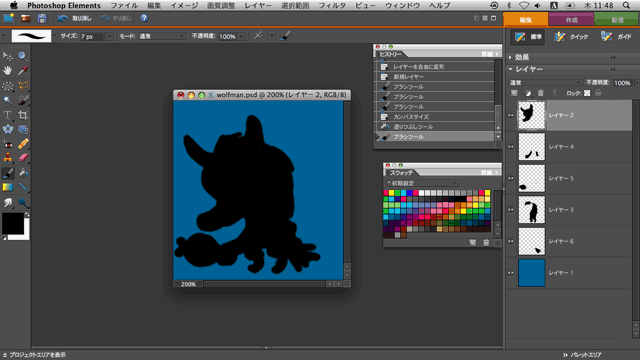640x360 pixels.
Task: Switch to クイック edit mode
Action: (x=571, y=37)
